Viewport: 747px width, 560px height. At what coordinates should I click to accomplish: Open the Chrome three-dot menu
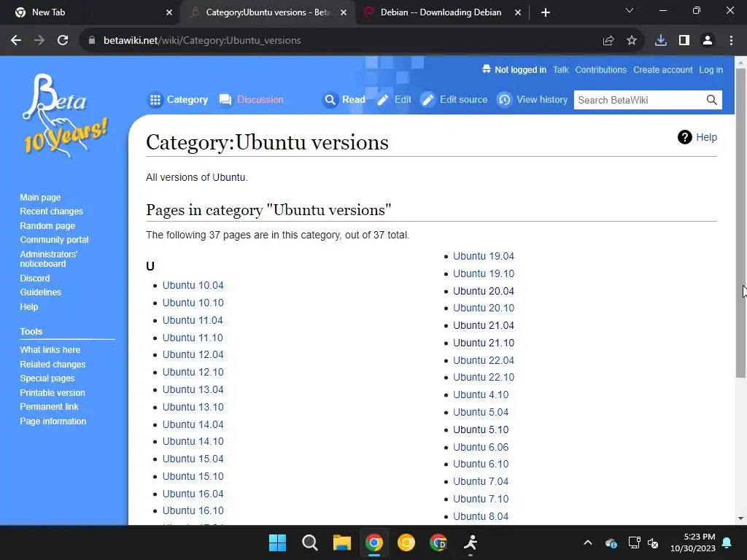point(731,41)
